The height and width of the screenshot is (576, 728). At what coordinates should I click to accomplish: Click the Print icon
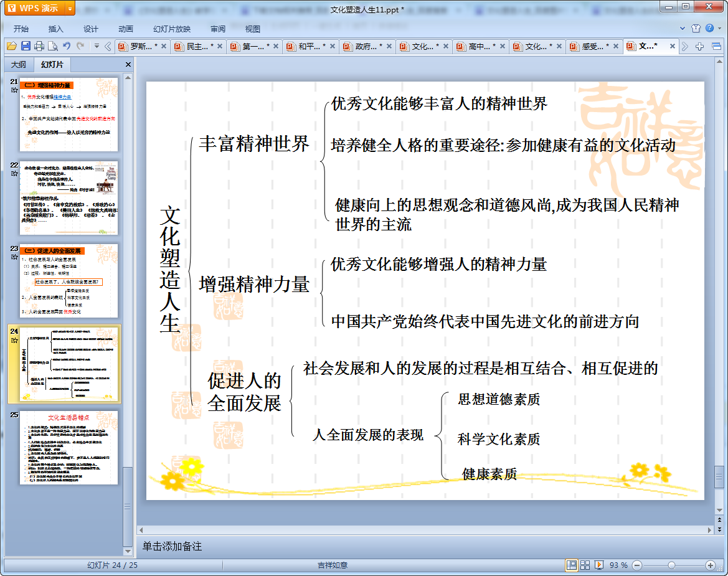click(39, 46)
